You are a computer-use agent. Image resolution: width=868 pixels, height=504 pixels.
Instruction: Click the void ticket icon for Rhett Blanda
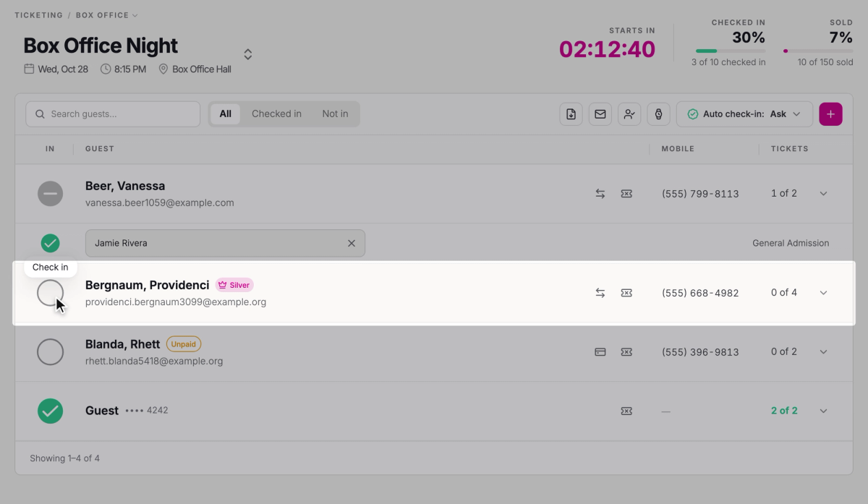pyautogui.click(x=626, y=352)
